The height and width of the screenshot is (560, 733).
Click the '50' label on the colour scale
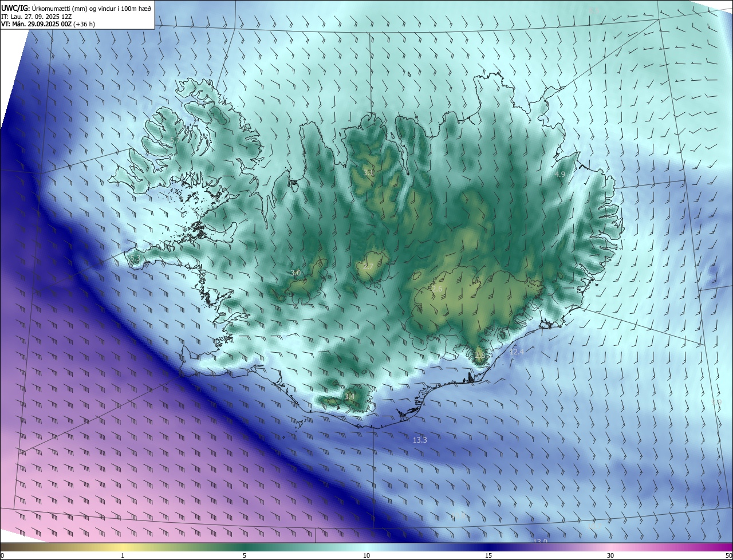point(728,555)
